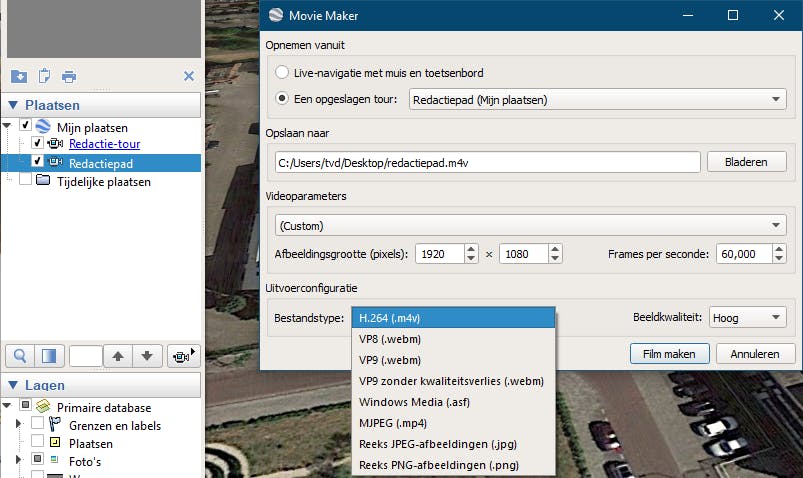Image resolution: width=803 pixels, height=478 pixels.
Task: Click the Film maken button
Action: tap(669, 354)
